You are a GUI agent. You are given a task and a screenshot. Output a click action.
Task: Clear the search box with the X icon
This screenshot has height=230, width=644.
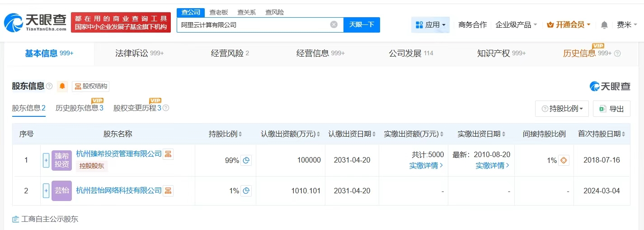click(x=334, y=24)
